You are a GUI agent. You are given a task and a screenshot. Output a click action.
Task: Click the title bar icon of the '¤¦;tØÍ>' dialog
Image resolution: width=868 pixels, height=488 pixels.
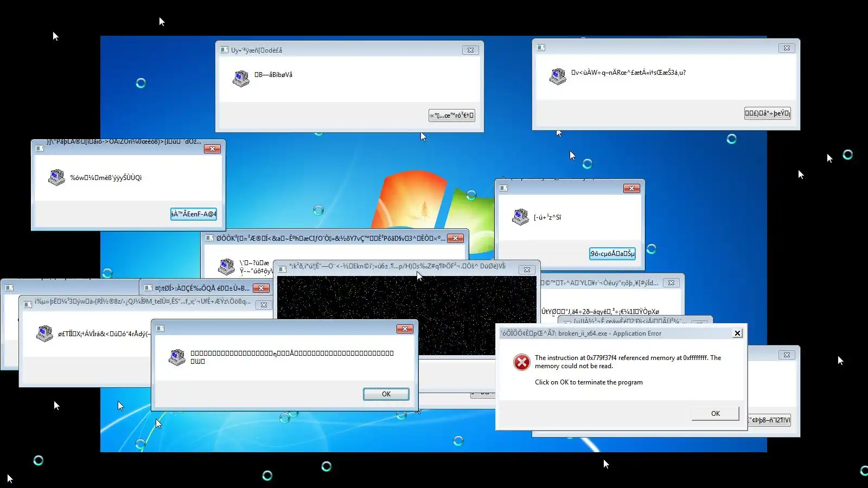[x=148, y=288]
